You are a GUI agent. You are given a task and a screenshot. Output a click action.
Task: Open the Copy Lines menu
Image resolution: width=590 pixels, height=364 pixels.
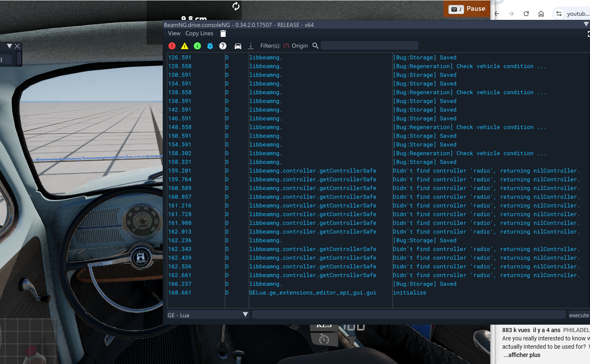200,34
